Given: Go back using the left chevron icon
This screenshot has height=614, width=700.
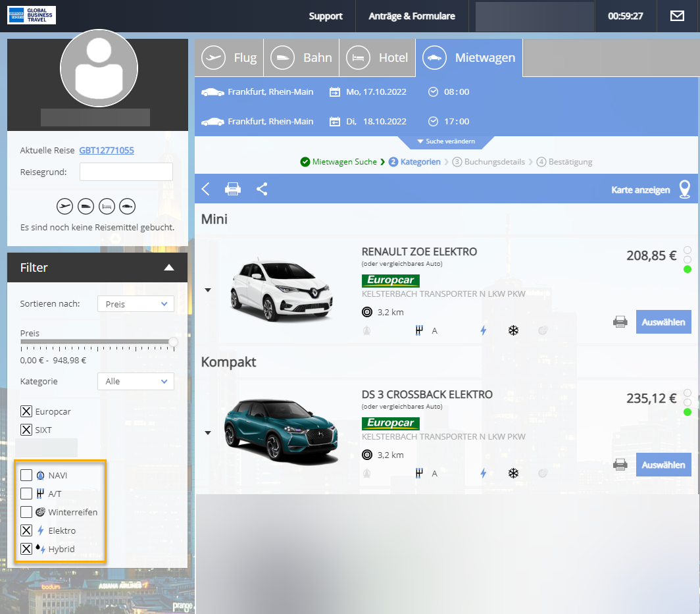Looking at the screenshot, I should point(205,189).
